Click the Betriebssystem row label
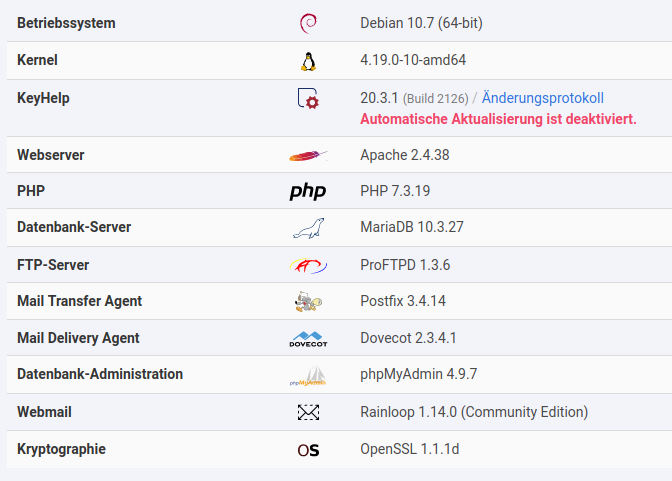672x481 pixels. click(x=66, y=23)
